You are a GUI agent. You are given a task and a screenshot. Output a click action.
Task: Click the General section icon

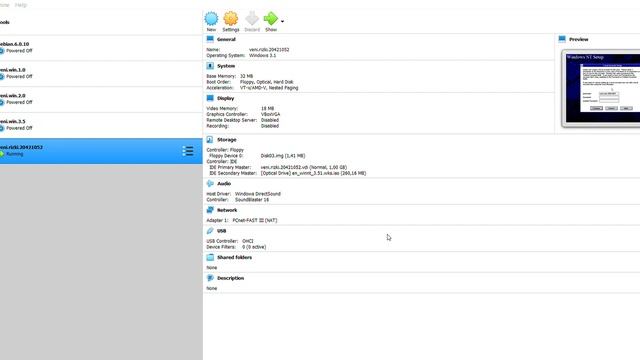(210, 39)
